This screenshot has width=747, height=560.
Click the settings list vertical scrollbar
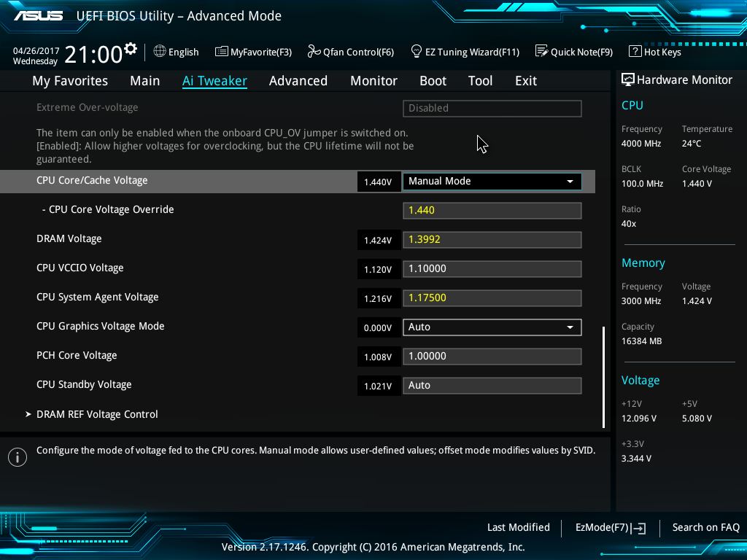pos(603,377)
